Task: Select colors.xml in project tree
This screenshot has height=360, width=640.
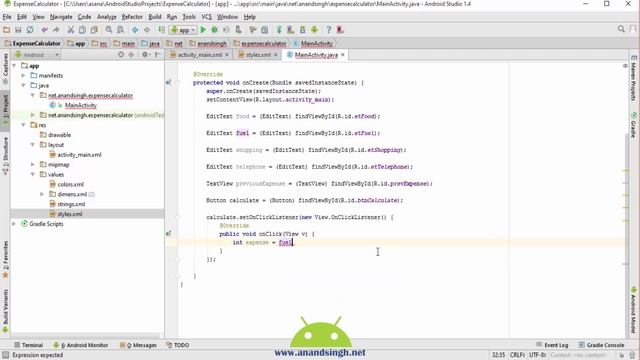Action: (x=71, y=184)
